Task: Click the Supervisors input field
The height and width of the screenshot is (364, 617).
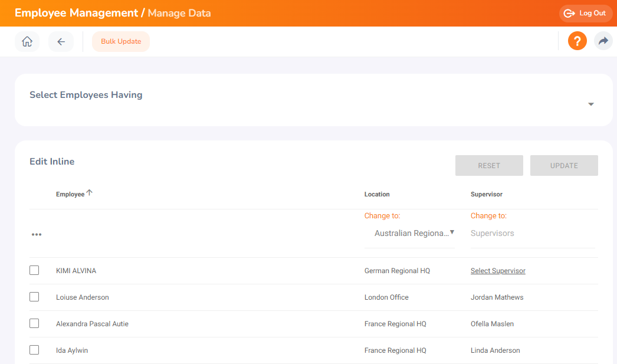Action: 531,234
